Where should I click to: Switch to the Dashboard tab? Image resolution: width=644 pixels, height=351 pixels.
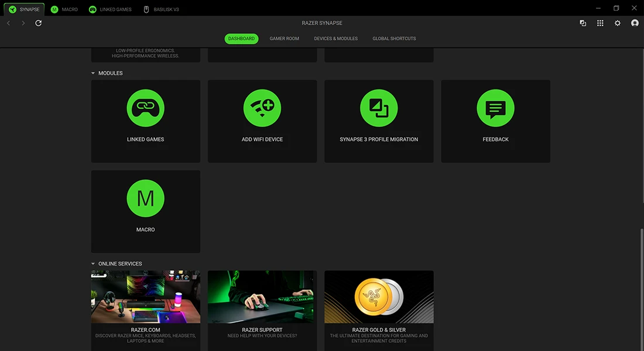(241, 39)
